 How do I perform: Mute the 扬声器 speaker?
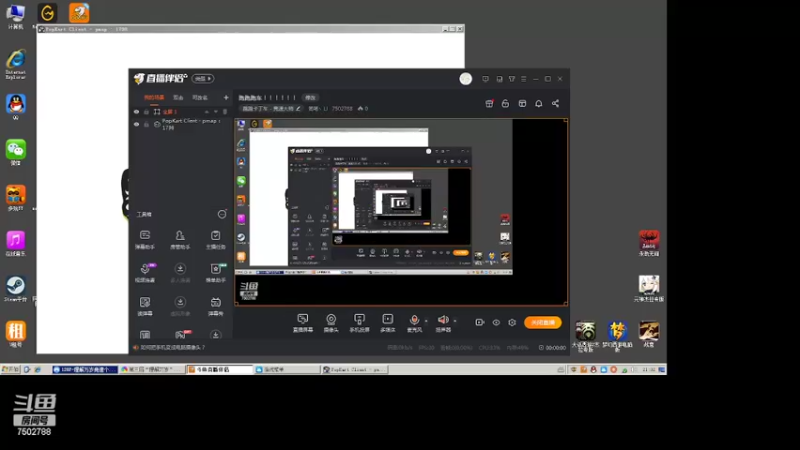point(443,323)
